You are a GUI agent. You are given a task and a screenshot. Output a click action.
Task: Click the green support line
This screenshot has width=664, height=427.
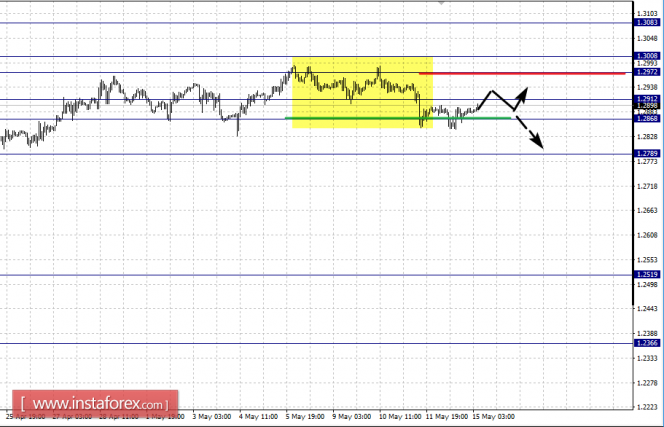398,118
